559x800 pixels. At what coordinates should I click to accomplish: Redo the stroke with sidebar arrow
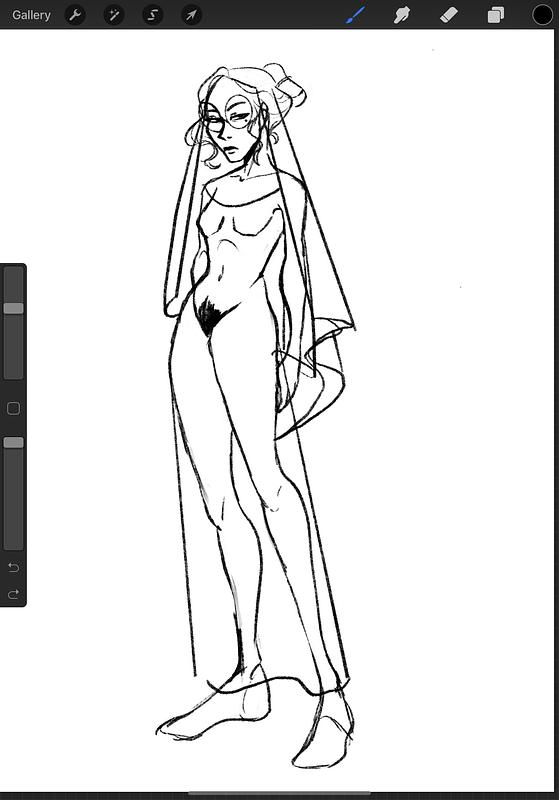point(14,594)
